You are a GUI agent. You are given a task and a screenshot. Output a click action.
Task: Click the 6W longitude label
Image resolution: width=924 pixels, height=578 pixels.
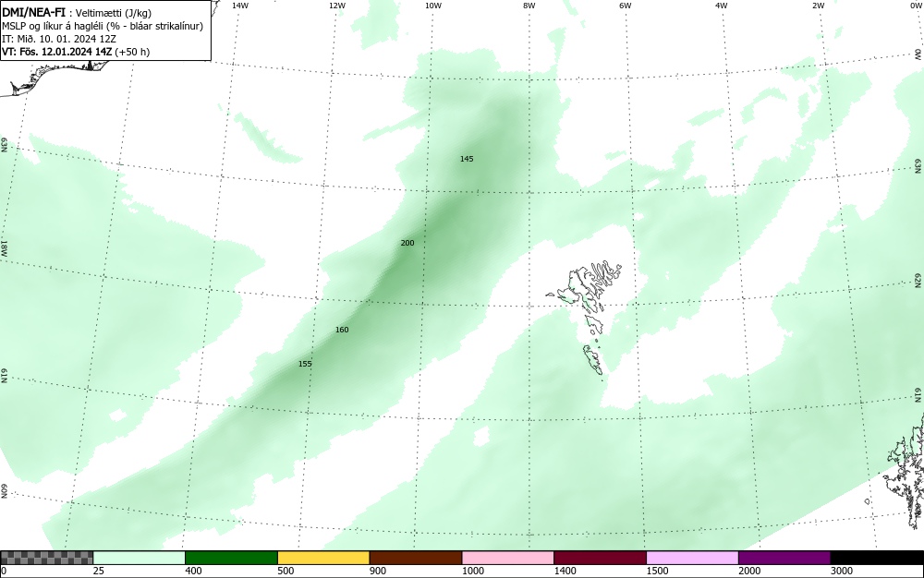point(626,6)
